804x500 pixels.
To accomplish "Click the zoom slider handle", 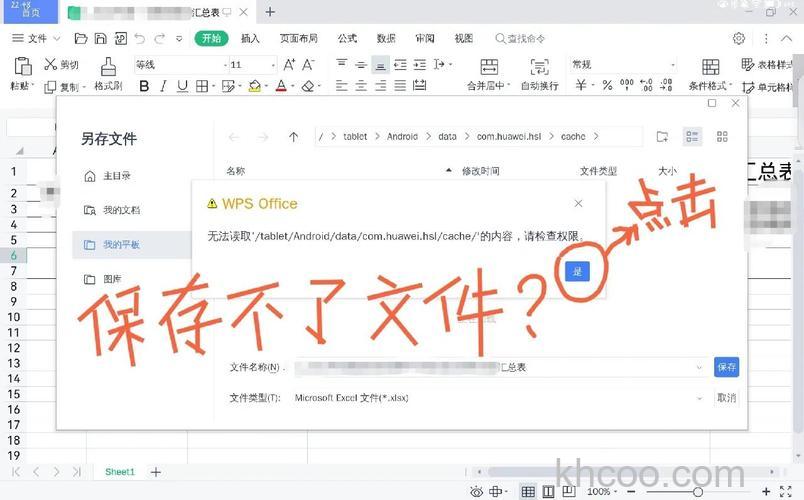I will [697, 492].
